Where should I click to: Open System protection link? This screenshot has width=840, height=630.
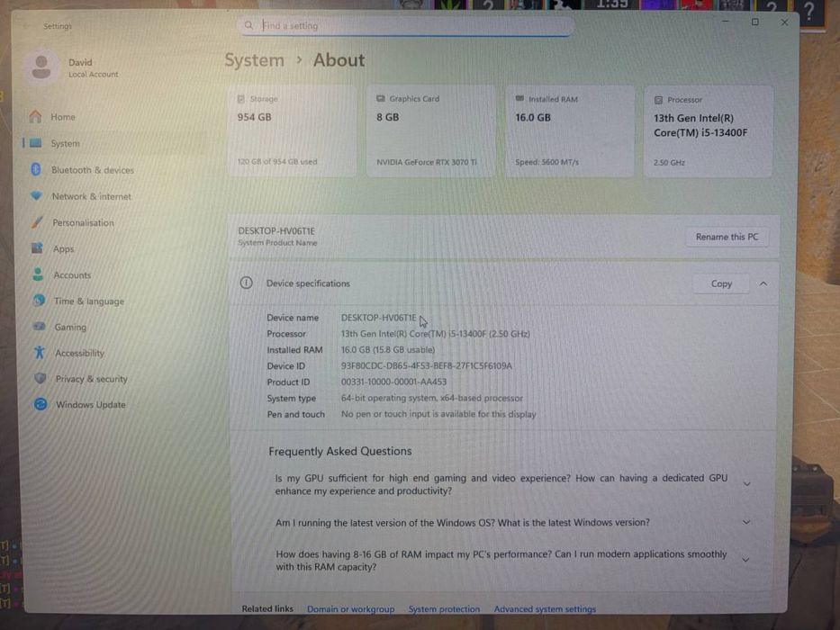coord(444,609)
